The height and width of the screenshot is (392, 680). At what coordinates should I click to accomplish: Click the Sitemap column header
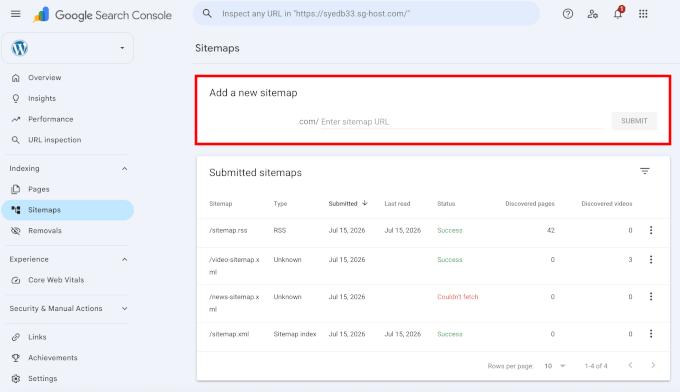pos(220,204)
